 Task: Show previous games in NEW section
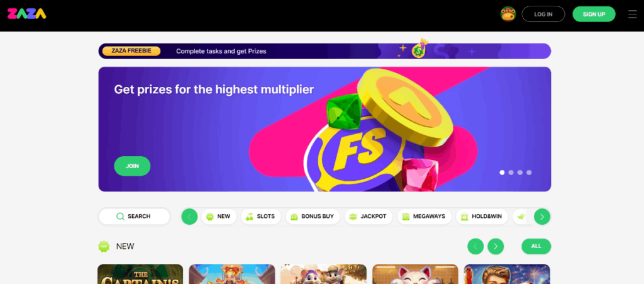[x=475, y=246]
